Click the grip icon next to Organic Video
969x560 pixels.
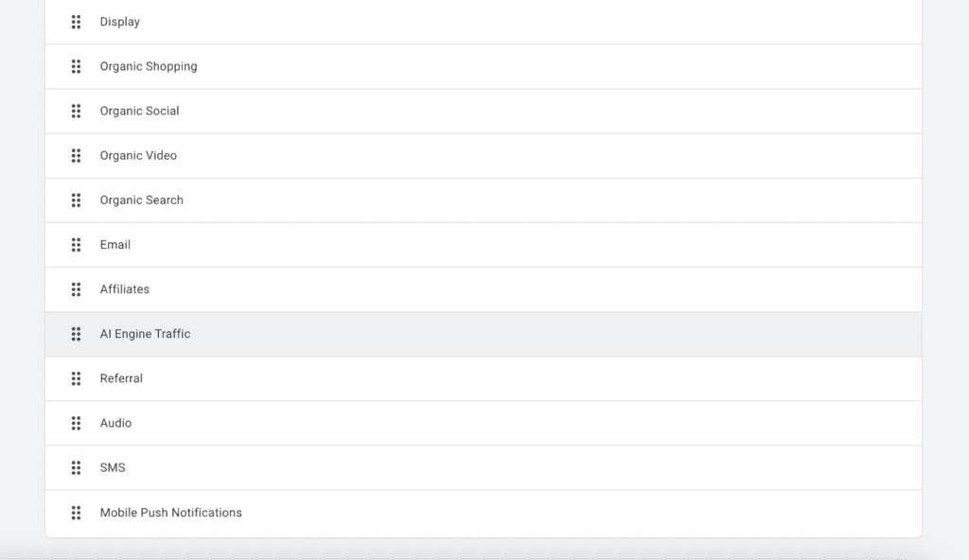coord(76,155)
